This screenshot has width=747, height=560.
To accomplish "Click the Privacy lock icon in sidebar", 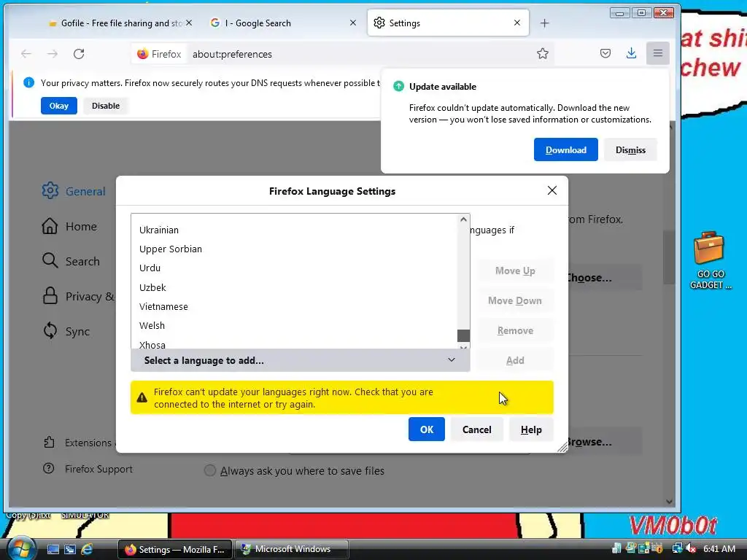I will 50,296.
